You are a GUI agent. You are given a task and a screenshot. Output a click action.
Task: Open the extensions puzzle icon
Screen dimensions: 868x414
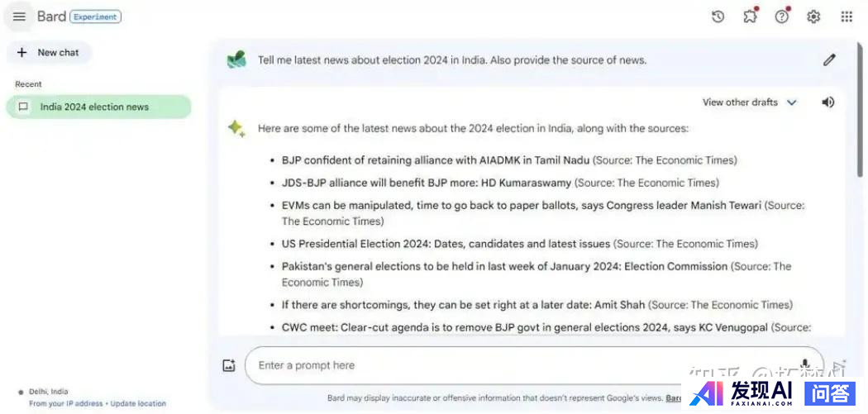pyautogui.click(x=750, y=17)
